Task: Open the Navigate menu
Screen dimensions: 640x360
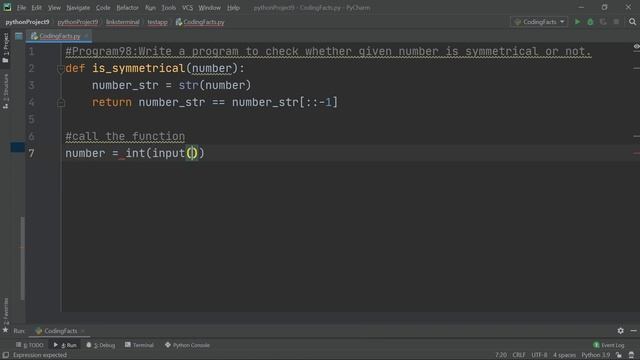Action: tap(78, 8)
